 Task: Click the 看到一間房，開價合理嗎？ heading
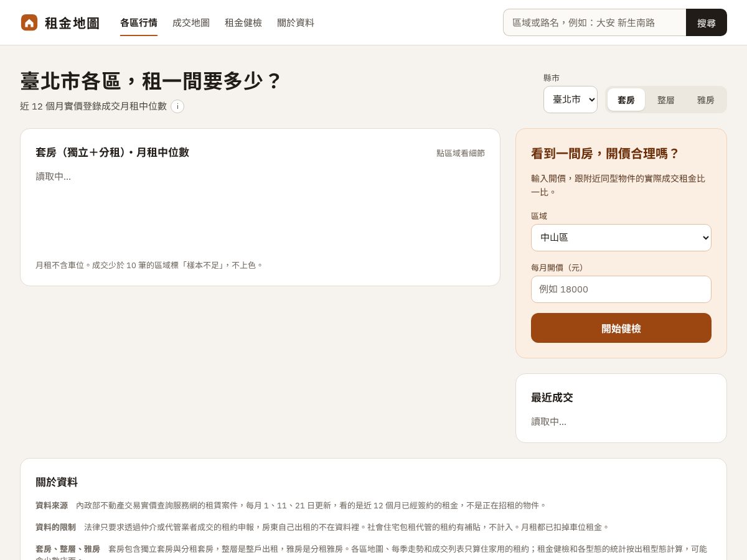point(605,154)
